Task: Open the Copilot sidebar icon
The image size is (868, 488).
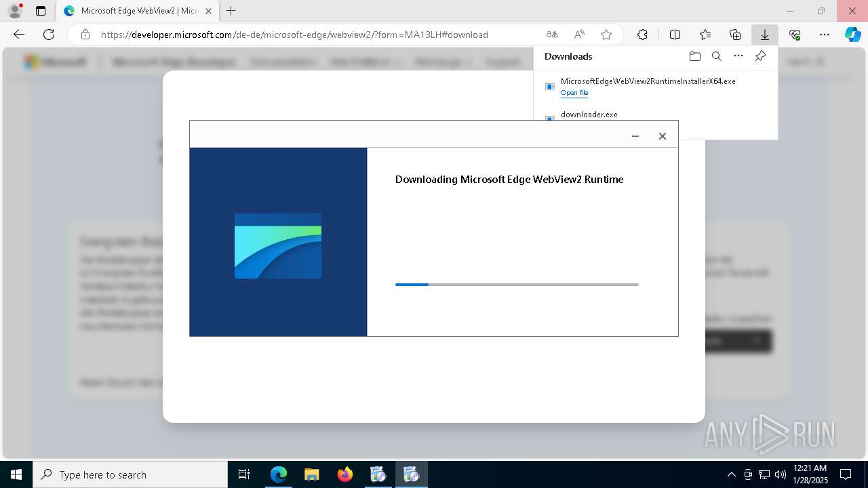Action: tap(852, 35)
